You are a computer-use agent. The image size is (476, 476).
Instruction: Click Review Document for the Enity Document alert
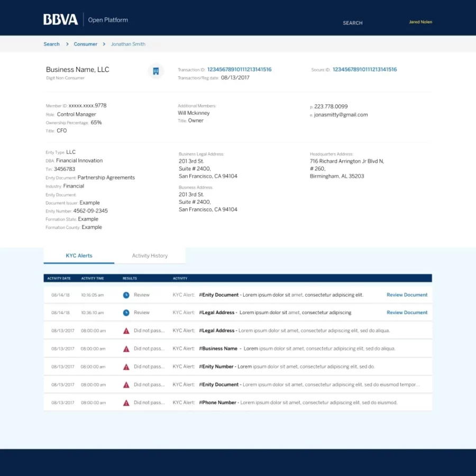click(407, 294)
